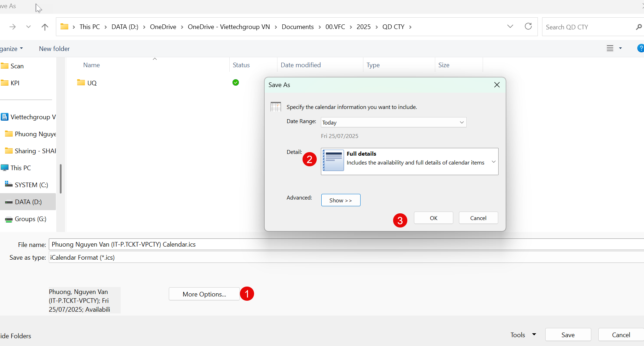
Task: Click the Refresh icon in address bar
Action: pos(528,27)
